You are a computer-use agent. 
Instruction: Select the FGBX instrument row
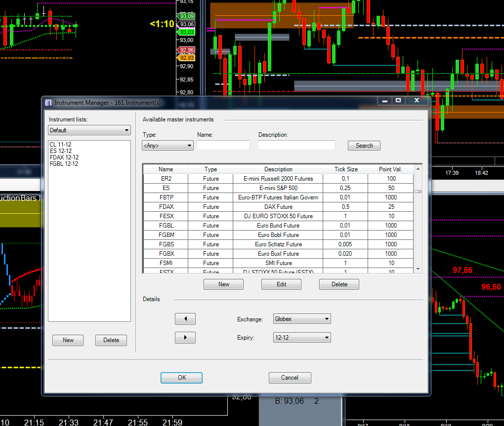tap(278, 254)
